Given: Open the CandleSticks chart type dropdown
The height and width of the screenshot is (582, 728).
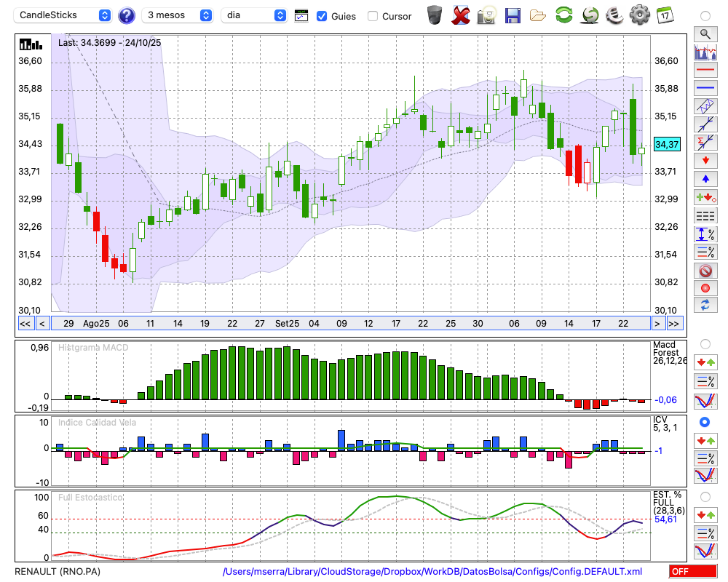Looking at the screenshot, I should click(63, 15).
